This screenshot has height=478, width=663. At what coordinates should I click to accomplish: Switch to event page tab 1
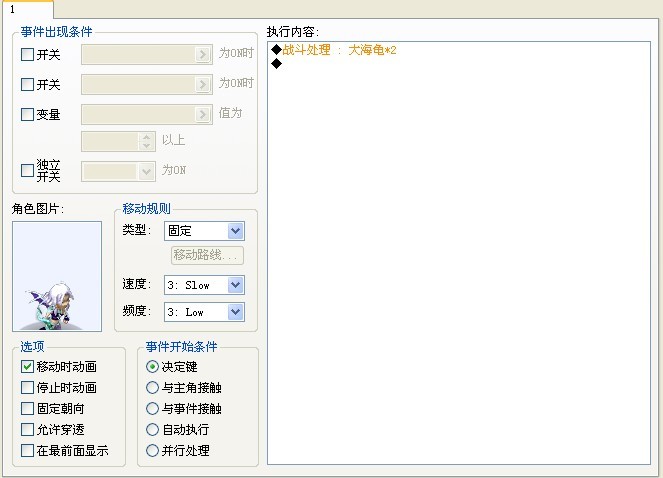(27, 9)
